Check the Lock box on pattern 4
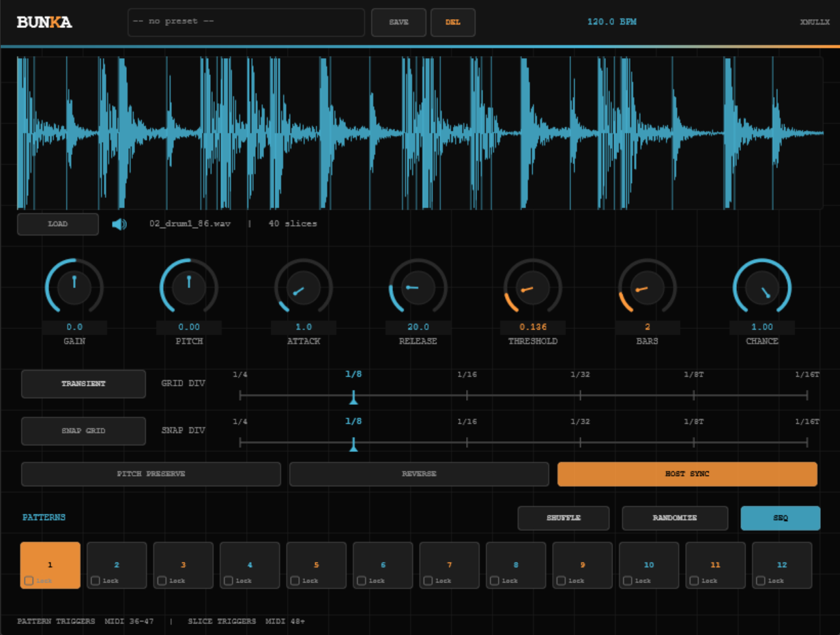Screen dimensions: 840x635 coord(229,581)
